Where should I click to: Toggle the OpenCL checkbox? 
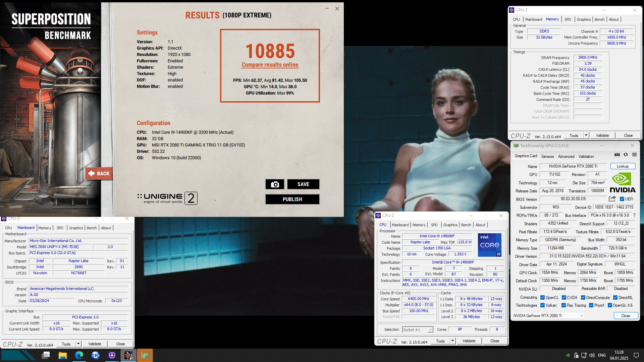click(x=542, y=298)
